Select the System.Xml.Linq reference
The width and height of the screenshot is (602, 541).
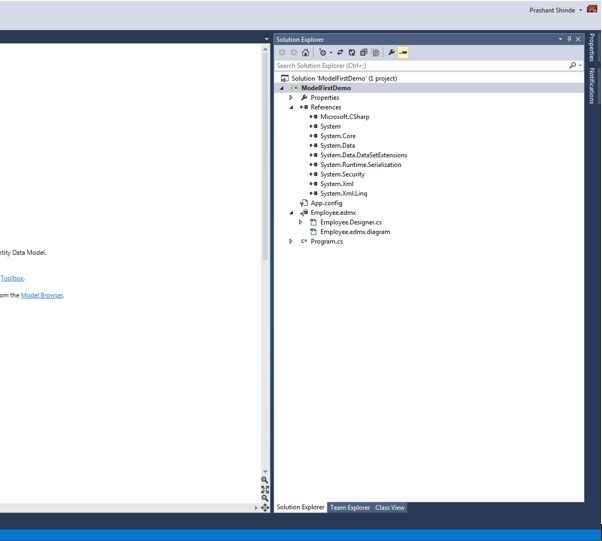[344, 194]
